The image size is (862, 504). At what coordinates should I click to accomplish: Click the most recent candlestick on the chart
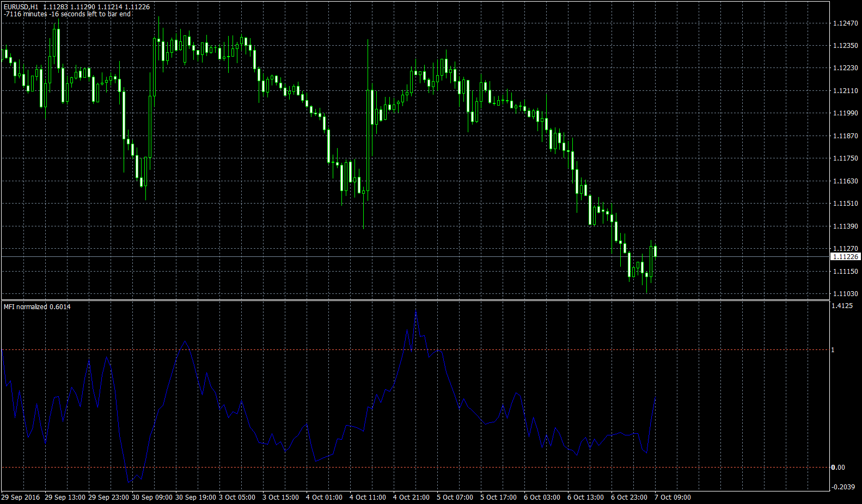click(x=655, y=251)
